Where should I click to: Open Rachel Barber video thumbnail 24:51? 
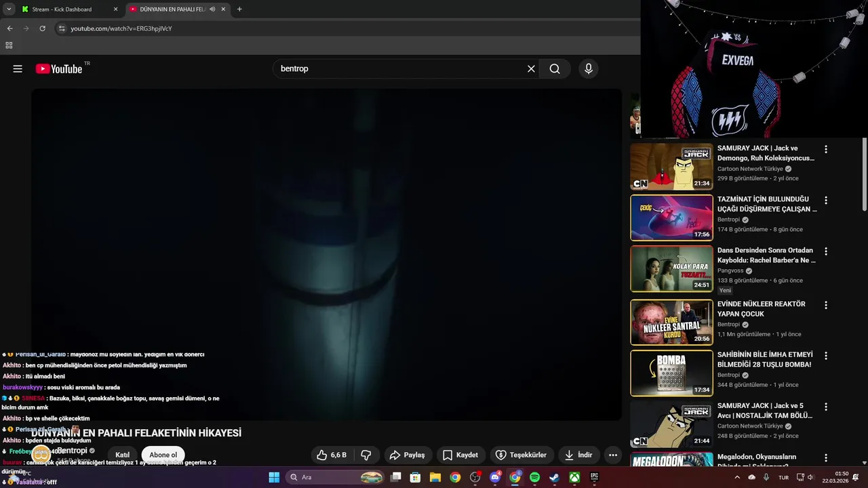[671, 268]
